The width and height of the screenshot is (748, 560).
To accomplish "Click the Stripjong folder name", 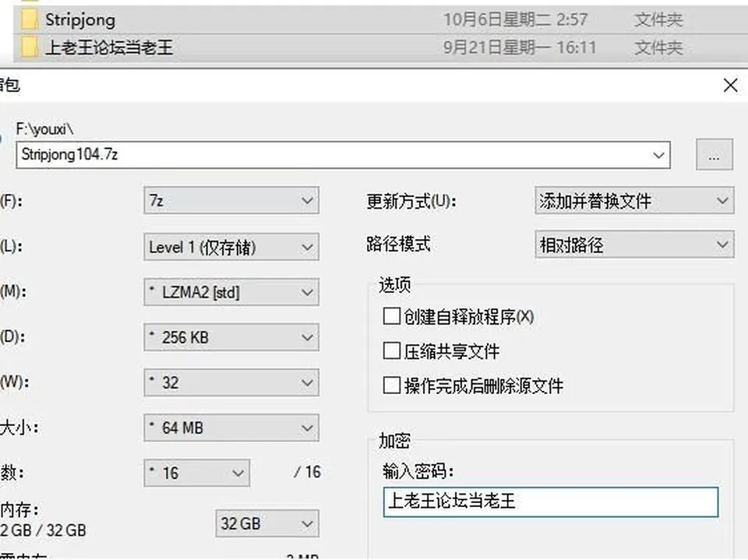I will [x=80, y=19].
